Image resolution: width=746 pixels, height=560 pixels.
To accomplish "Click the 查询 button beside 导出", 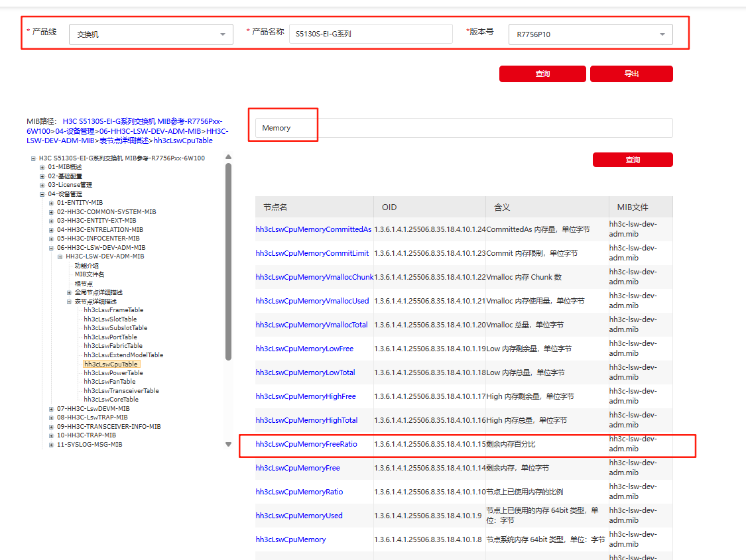I will (542, 74).
